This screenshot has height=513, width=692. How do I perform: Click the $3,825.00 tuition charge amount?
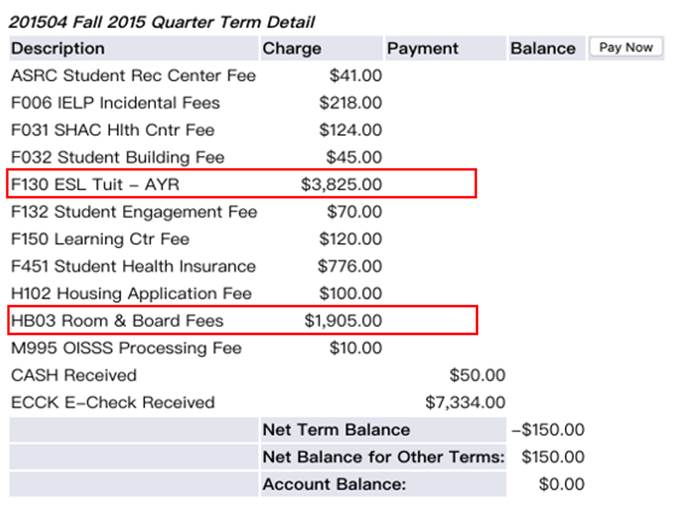(341, 185)
